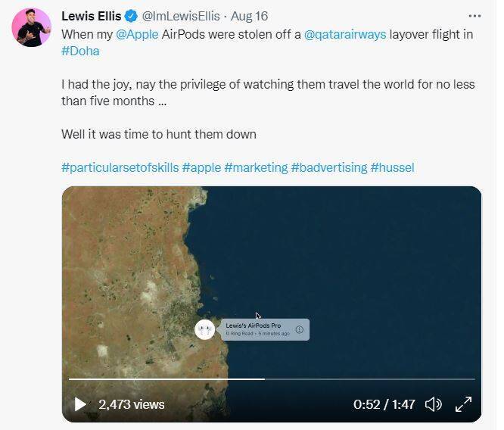
Task: Enter fullscreen video mode
Action: pyautogui.click(x=463, y=404)
